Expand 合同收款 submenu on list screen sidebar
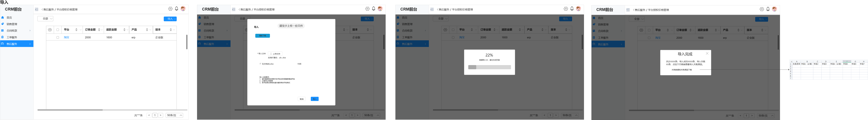The width and height of the screenshot is (868, 120). click(30, 31)
